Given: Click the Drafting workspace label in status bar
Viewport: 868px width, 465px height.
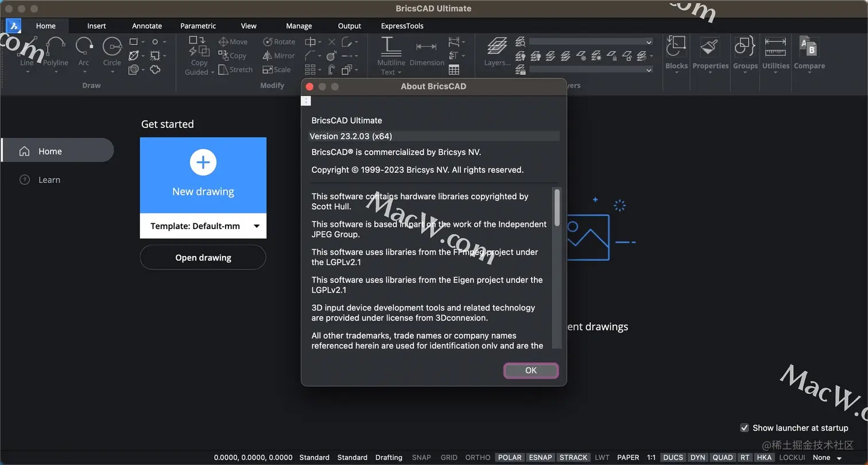Looking at the screenshot, I should tap(389, 458).
